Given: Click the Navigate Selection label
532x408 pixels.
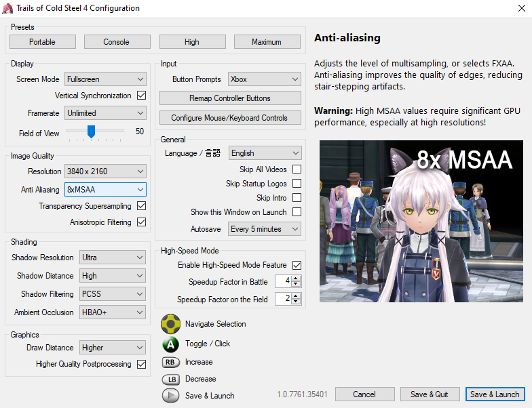Looking at the screenshot, I should point(216,324).
